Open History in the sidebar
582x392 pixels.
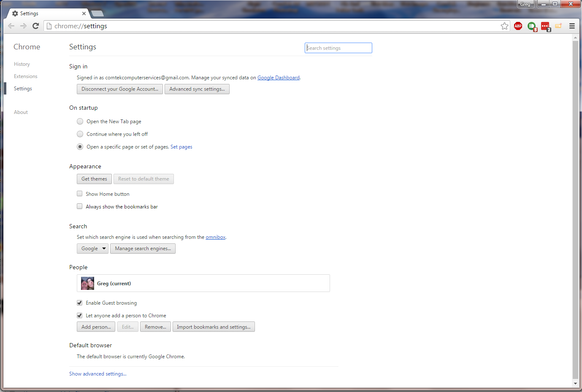pyautogui.click(x=22, y=64)
